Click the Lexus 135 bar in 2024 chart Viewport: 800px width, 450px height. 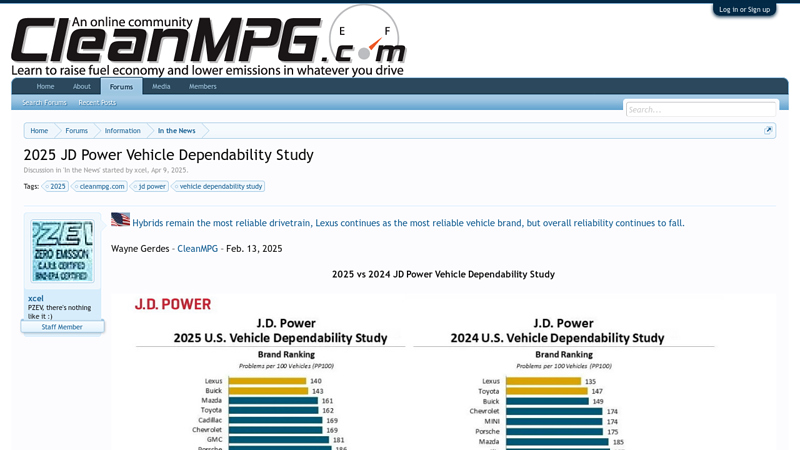[x=543, y=381]
